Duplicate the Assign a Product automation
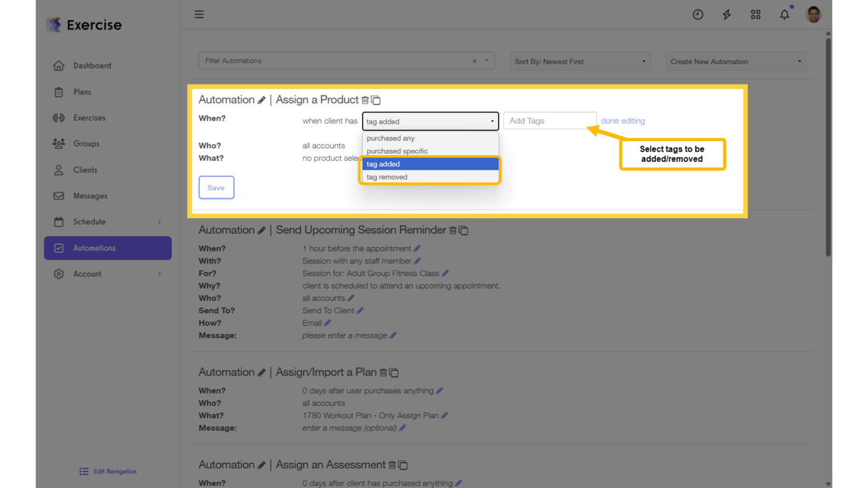Image resolution: width=868 pixels, height=488 pixels. [376, 100]
